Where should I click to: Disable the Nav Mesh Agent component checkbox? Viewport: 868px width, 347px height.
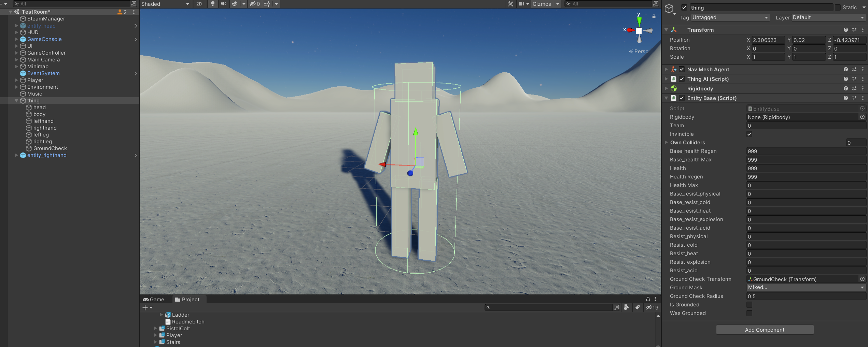click(682, 69)
